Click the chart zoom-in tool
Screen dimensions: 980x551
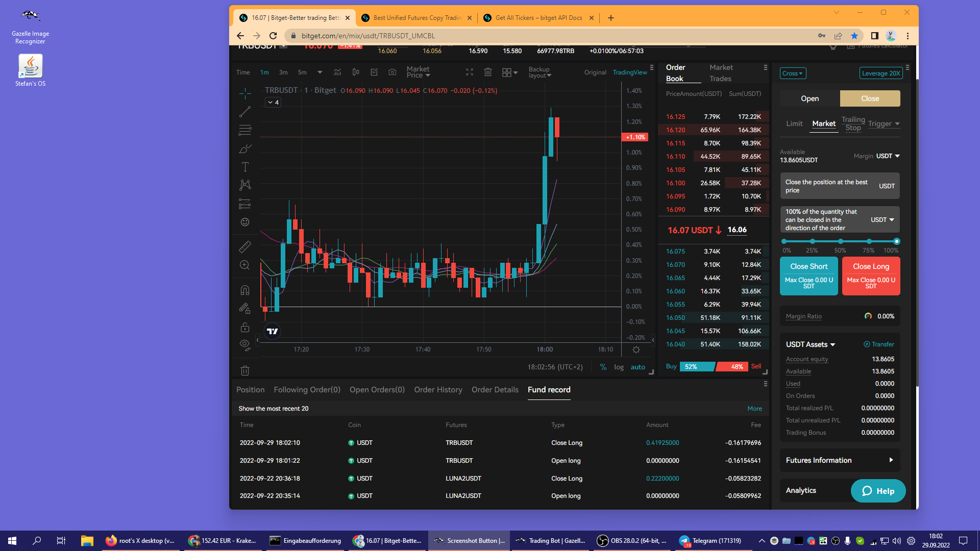[245, 265]
